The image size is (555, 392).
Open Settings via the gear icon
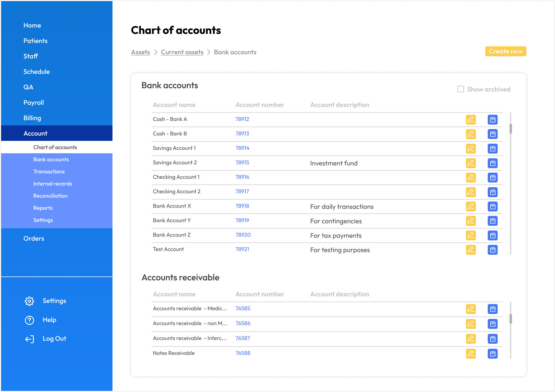pyautogui.click(x=30, y=301)
